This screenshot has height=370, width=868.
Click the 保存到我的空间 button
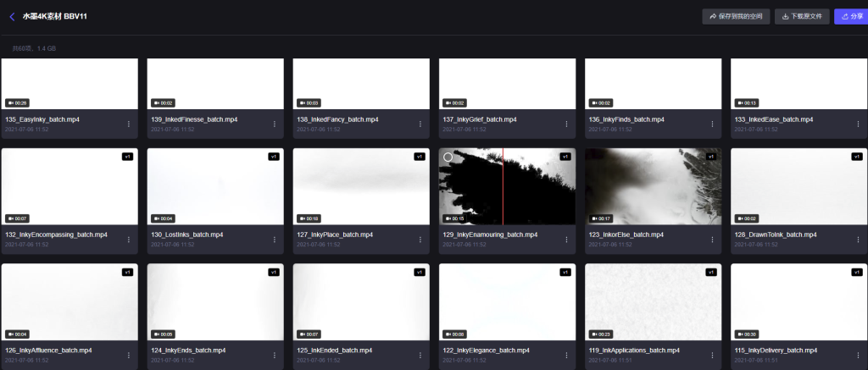[x=736, y=16]
